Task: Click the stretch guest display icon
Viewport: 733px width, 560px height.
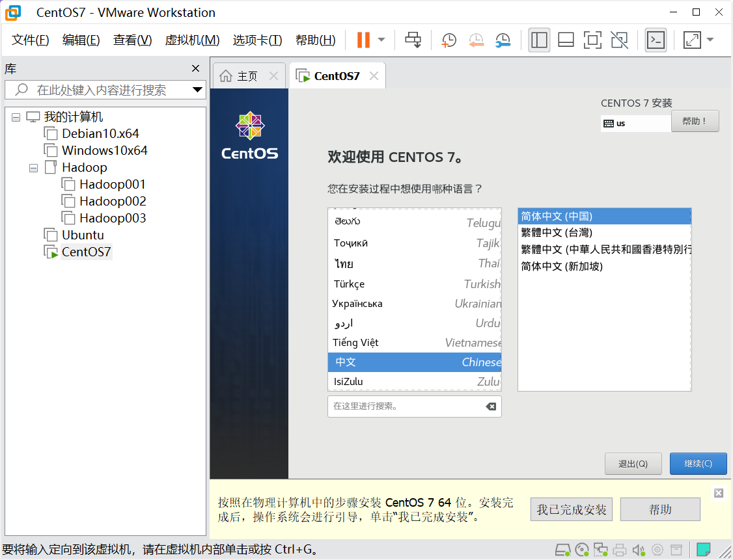Action: point(692,40)
